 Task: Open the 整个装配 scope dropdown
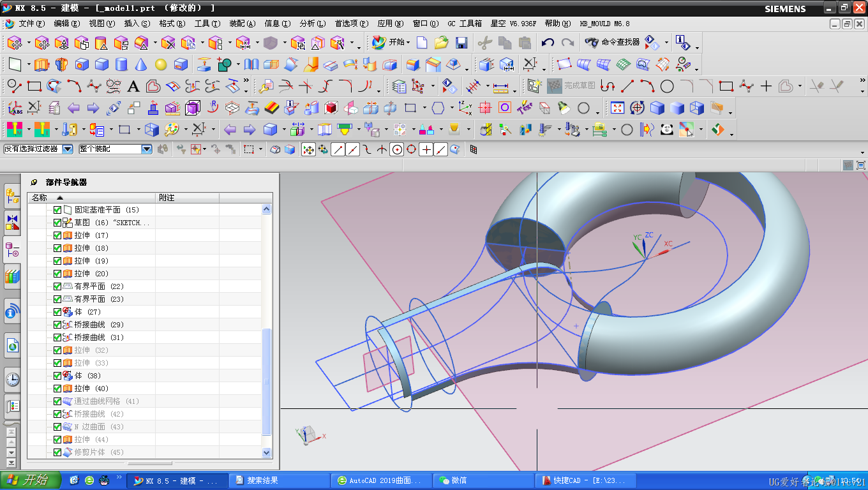146,149
